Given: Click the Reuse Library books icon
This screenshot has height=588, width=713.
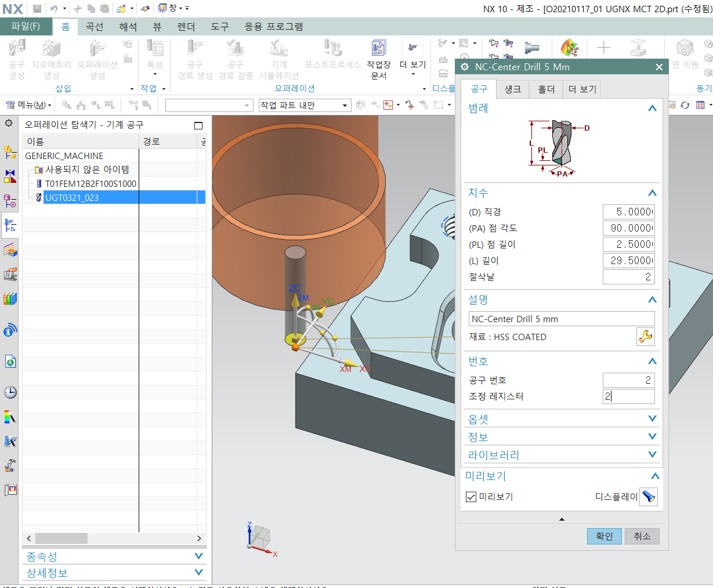Looking at the screenshot, I should (x=10, y=299).
